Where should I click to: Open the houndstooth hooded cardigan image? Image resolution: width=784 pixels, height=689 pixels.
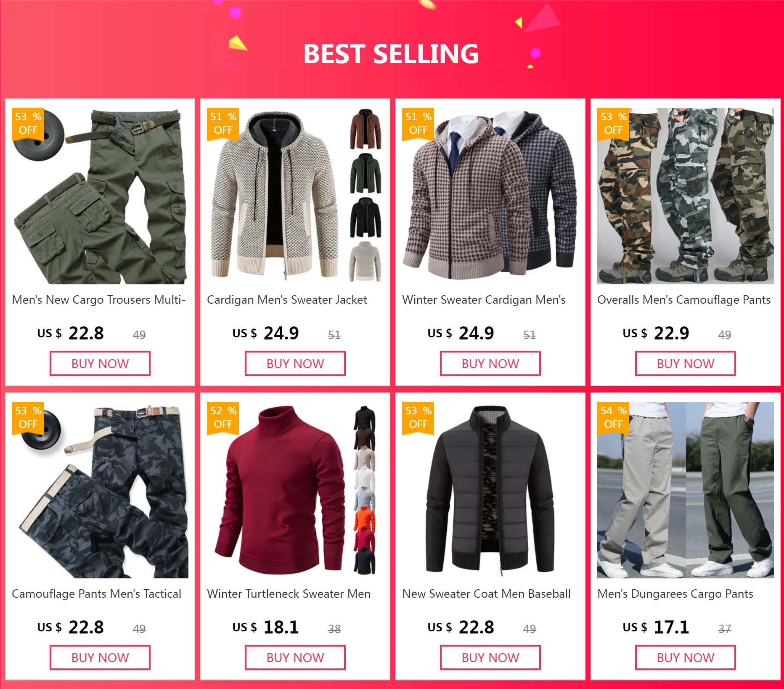pos(490,196)
